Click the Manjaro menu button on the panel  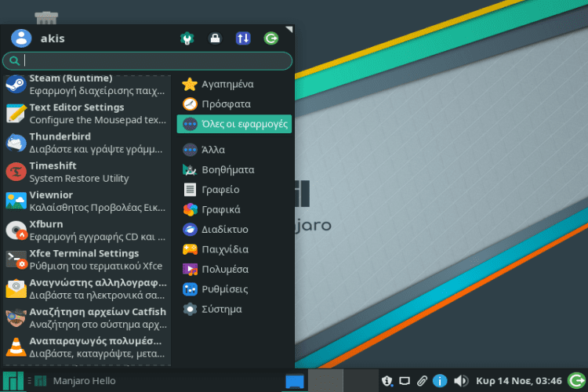tap(13, 381)
